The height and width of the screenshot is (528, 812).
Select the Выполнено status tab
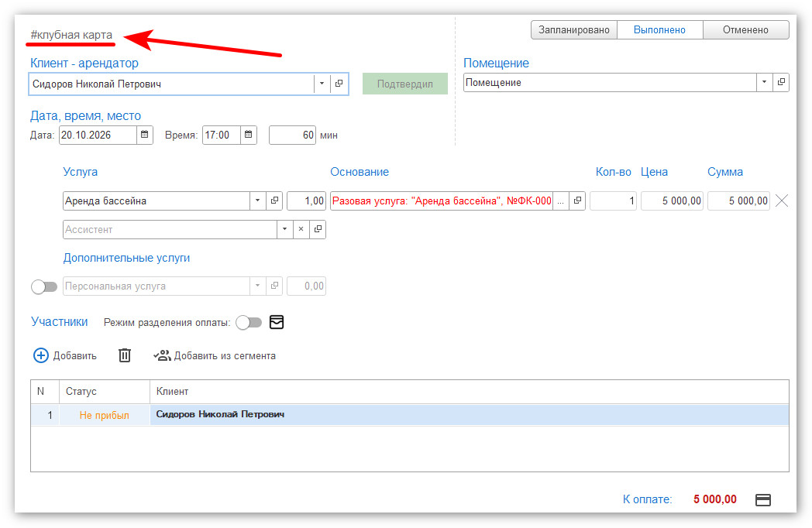[x=660, y=30]
